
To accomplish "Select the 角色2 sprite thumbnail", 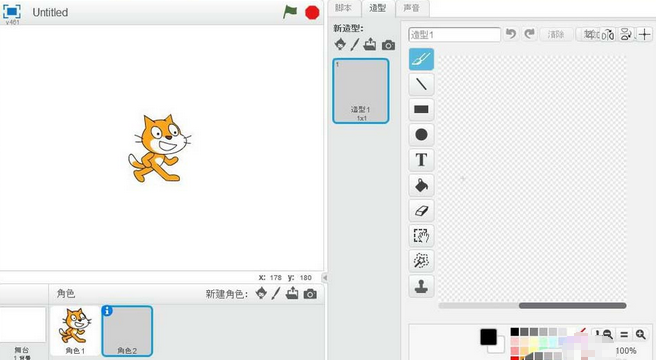I will [127, 331].
